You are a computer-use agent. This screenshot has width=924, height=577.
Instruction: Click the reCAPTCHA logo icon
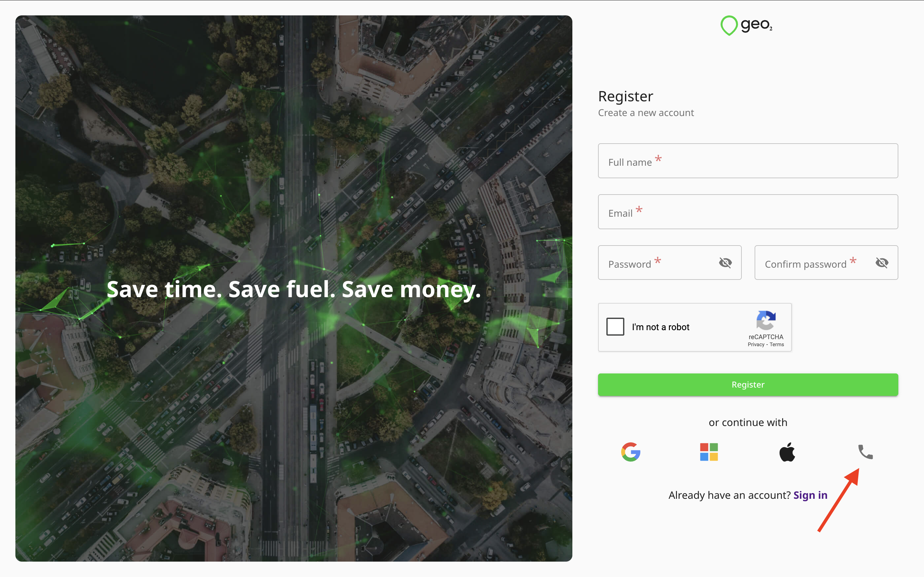766,320
